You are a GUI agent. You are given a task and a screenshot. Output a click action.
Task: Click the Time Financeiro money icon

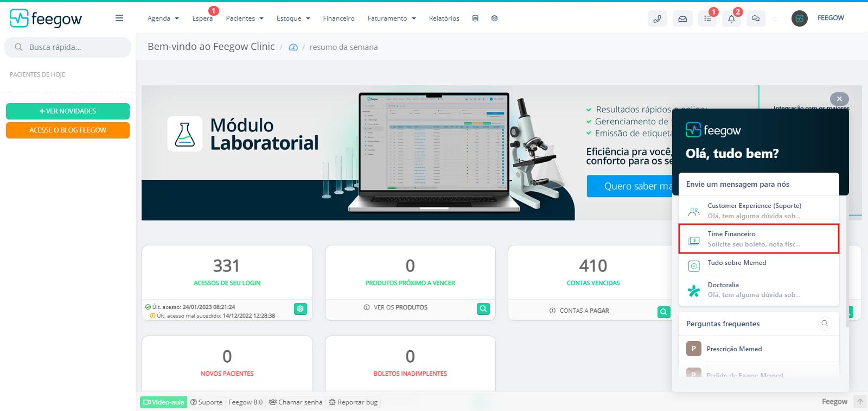[694, 241]
